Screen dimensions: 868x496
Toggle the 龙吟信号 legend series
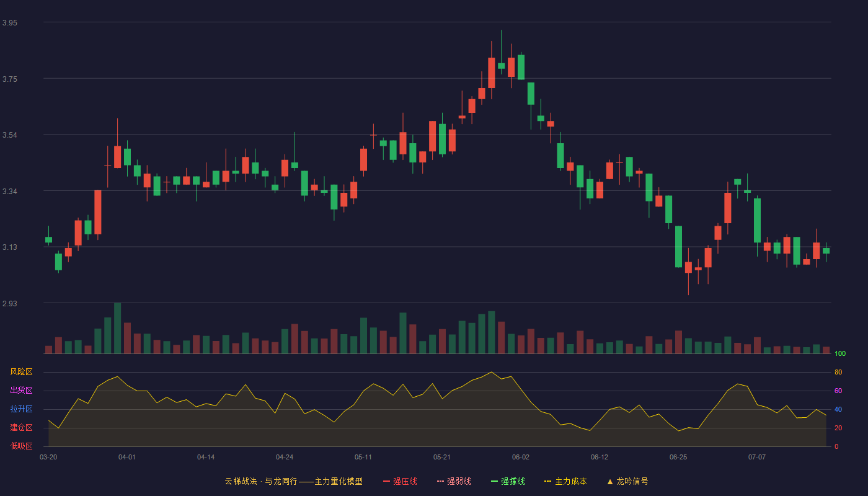click(x=627, y=481)
